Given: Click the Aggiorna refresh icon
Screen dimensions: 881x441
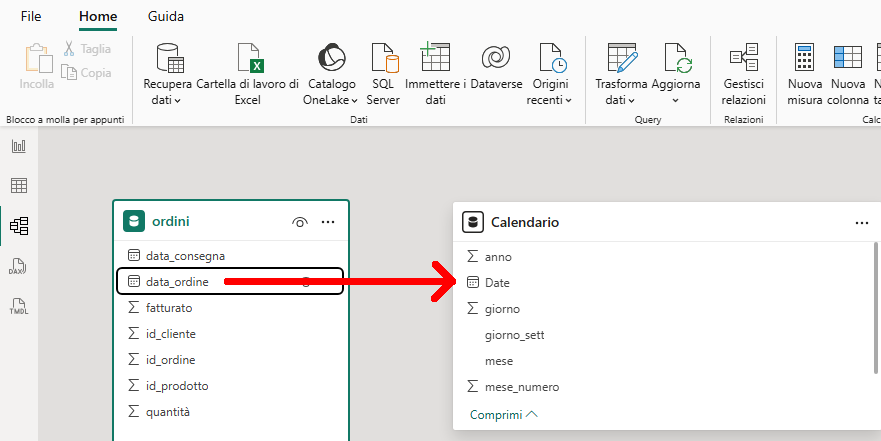Looking at the screenshot, I should 676,58.
